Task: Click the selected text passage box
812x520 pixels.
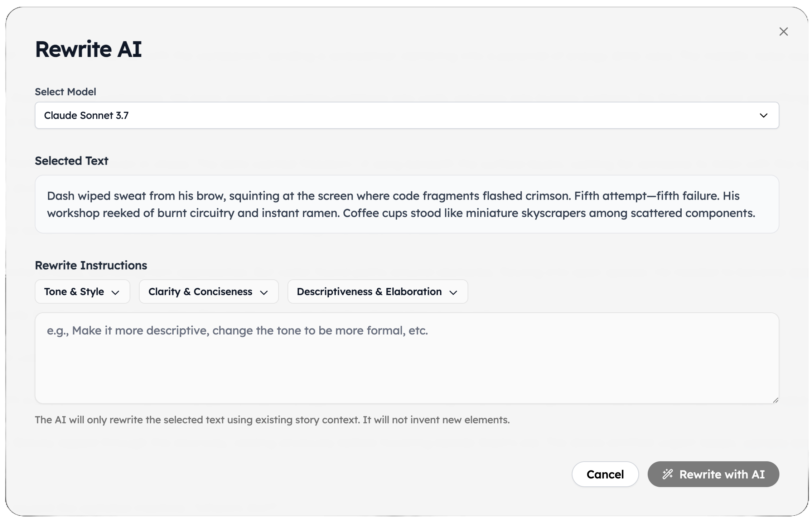Action: pos(407,204)
